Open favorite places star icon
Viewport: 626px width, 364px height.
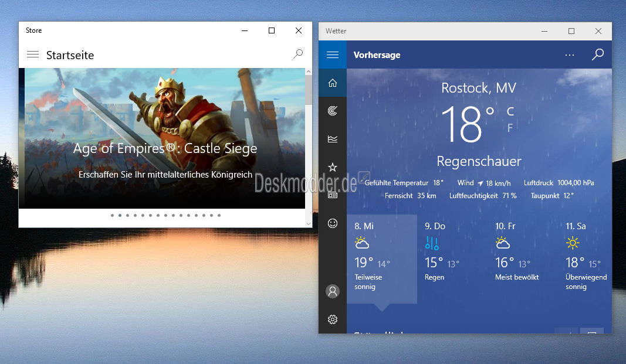pos(333,167)
